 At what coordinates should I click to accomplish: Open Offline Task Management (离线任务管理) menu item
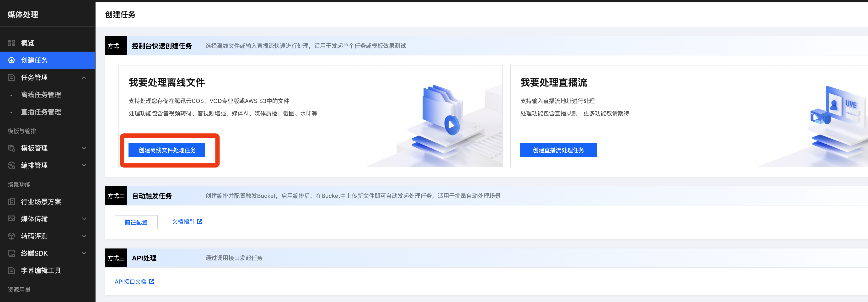(41, 95)
